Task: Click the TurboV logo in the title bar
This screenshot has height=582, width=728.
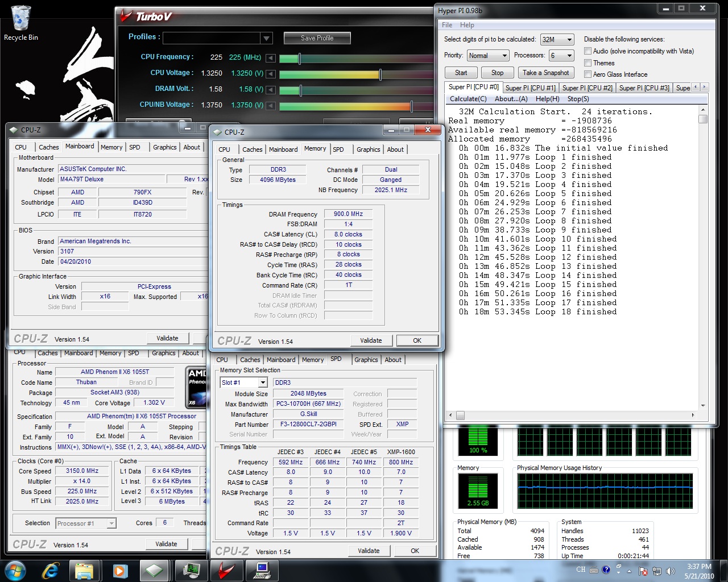Action: [146, 16]
